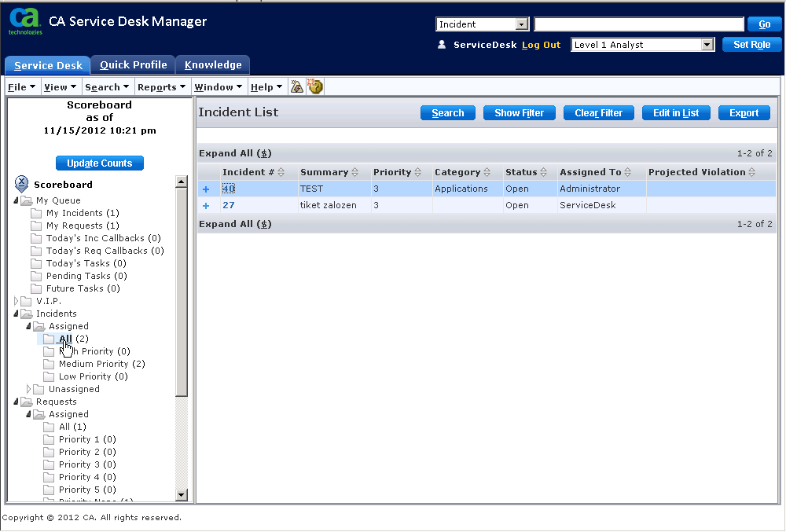Open the View menu

[x=61, y=87]
